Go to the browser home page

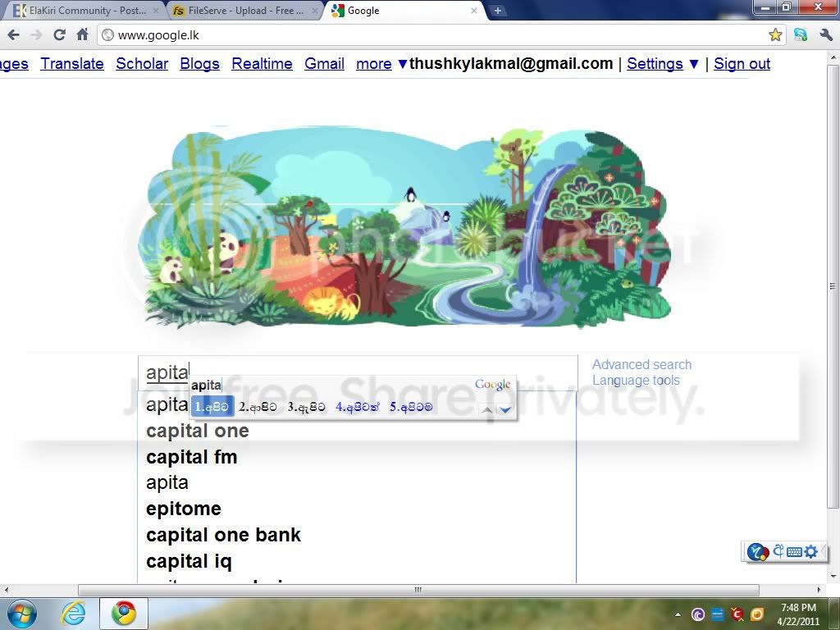coord(82,34)
